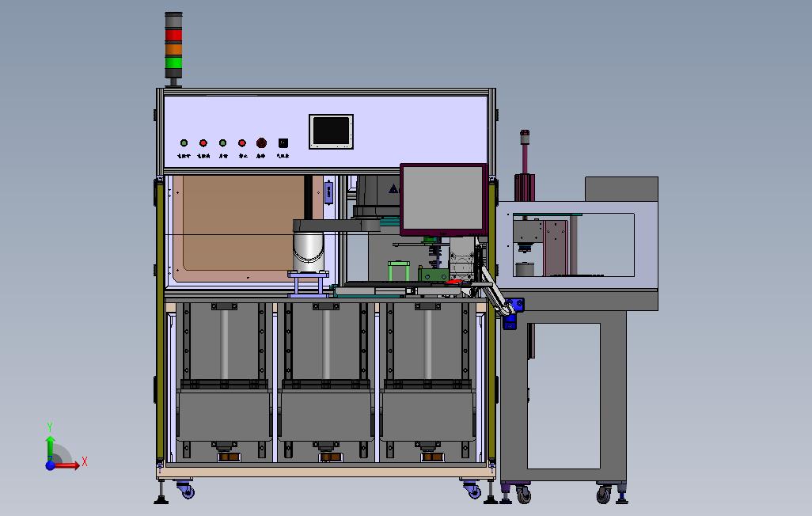Select the small black touchscreen on the upper panel

(x=332, y=131)
